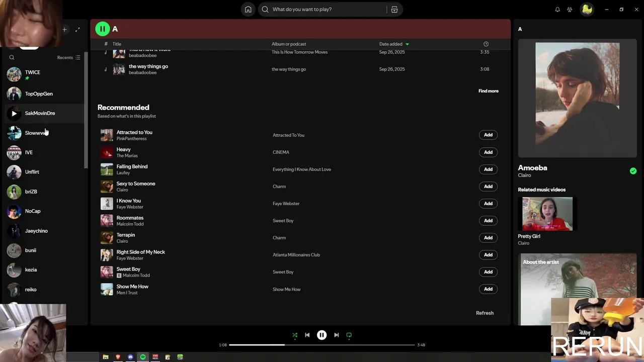Add 'Show Me How' to the playlist
The height and width of the screenshot is (362, 644).
pyautogui.click(x=488, y=289)
